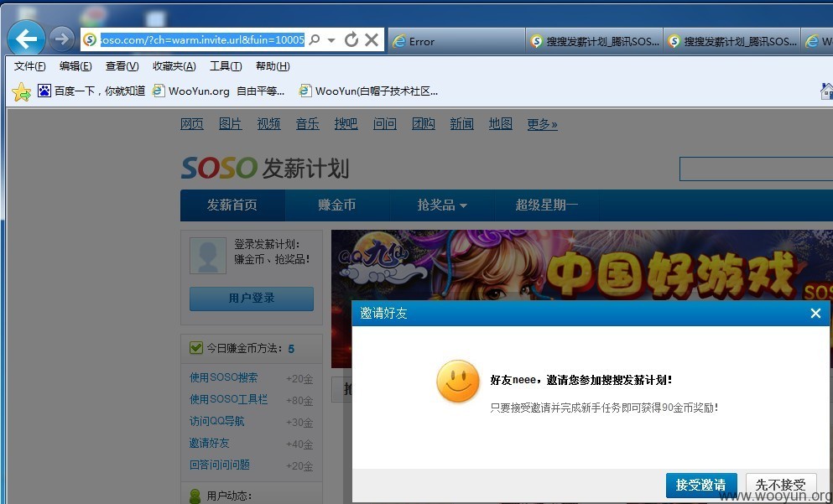Close the 邀请好友 dialog
This screenshot has width=833, height=504.
[815, 314]
